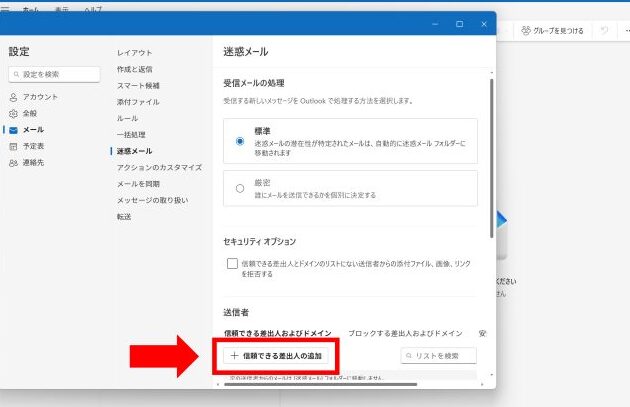Screen dimensions: 630x407
Task: Open the スマート候補 settings page
Action: [138, 86]
